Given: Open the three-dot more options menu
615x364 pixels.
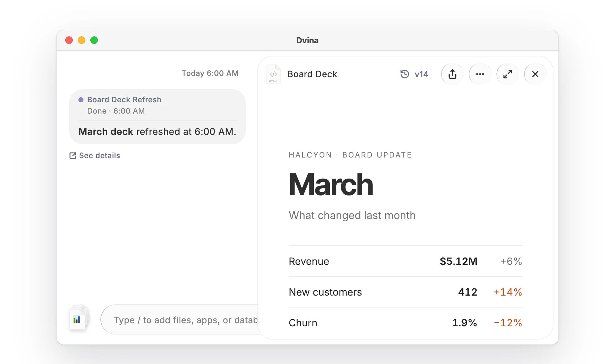Looking at the screenshot, I should click(480, 74).
